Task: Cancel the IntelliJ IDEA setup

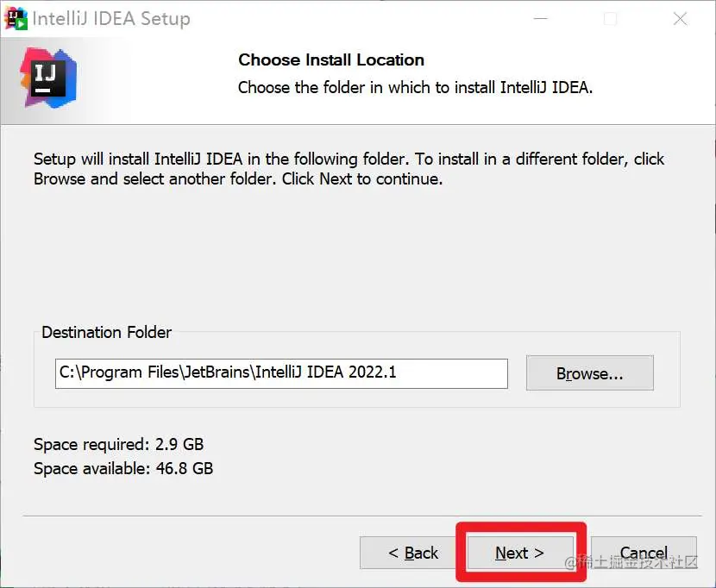Action: click(644, 554)
